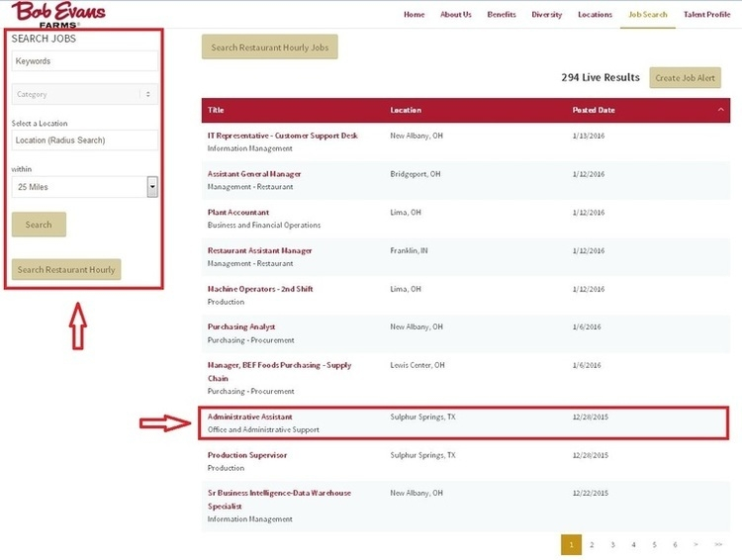Image resolution: width=742 pixels, height=560 pixels.
Task: Open IT Representative - Customer Support Desk job
Action: [x=283, y=136]
